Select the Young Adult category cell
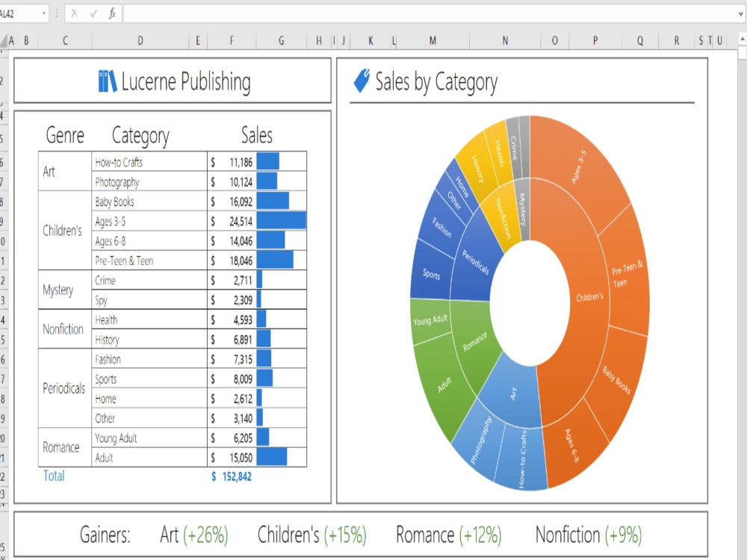The image size is (747, 560). (149, 438)
